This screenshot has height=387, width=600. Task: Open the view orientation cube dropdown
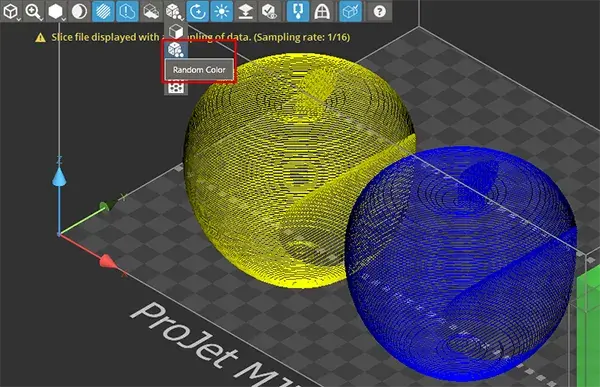11,11
